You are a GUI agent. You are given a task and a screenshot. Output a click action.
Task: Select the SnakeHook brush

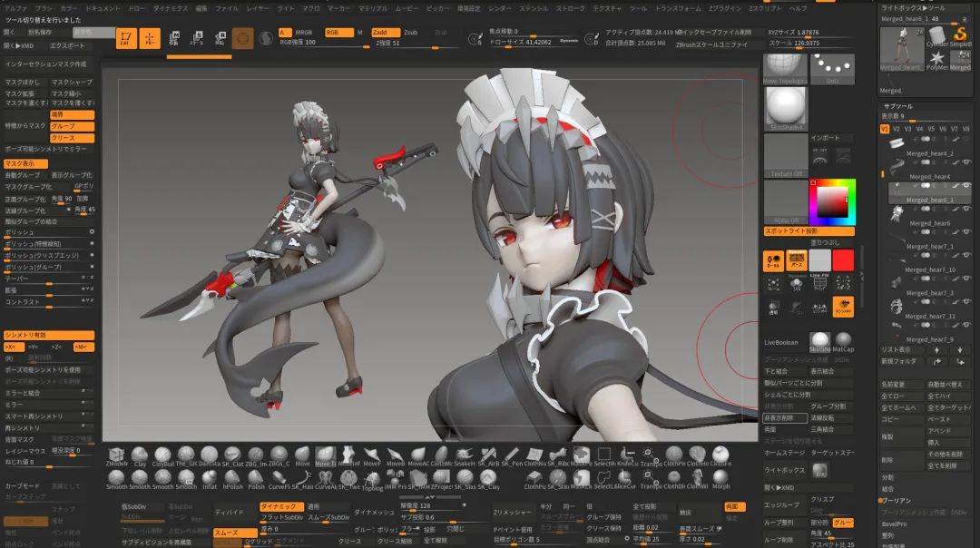[x=465, y=457]
